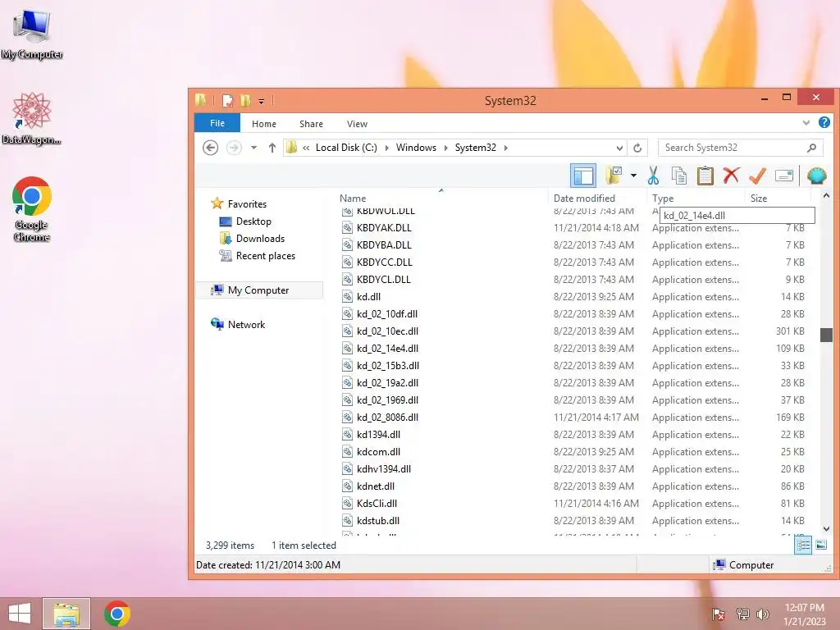Switch to Details view in status bar
This screenshot has width=840, height=630.
[803, 545]
